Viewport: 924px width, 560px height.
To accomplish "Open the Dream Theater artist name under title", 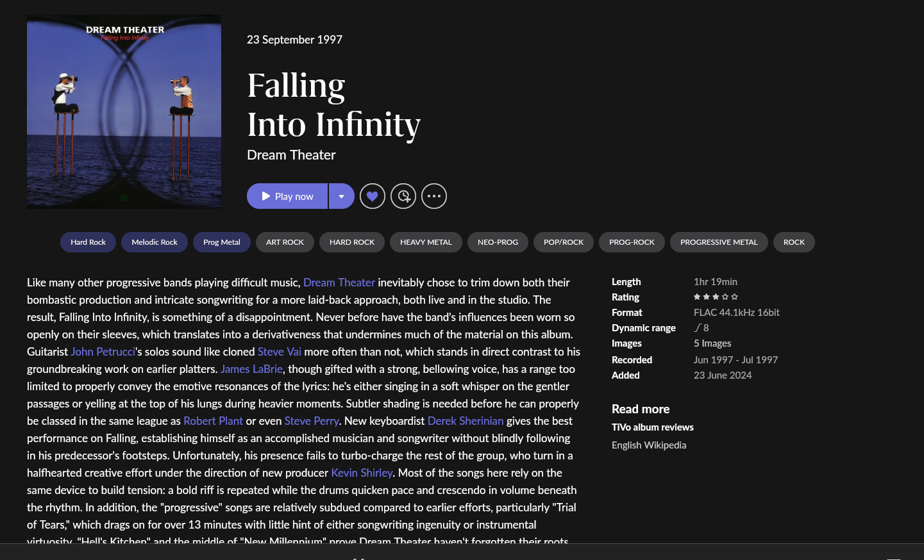I will click(291, 155).
